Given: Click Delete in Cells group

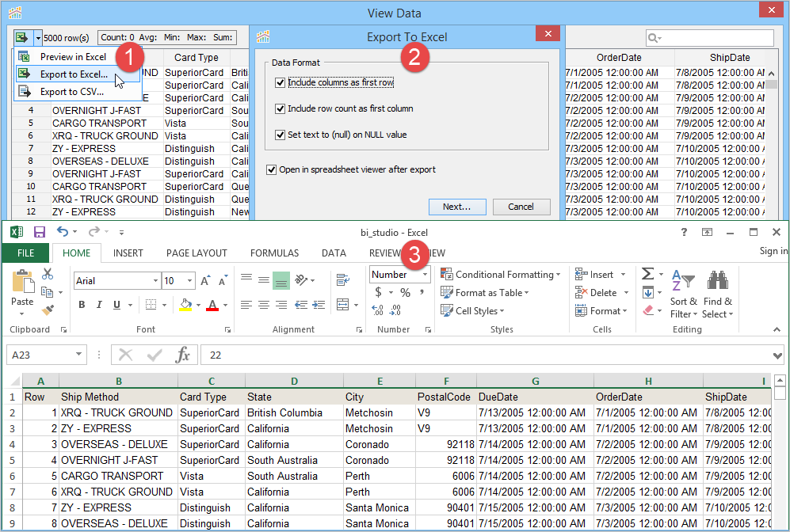Looking at the screenshot, I should click(x=602, y=292).
